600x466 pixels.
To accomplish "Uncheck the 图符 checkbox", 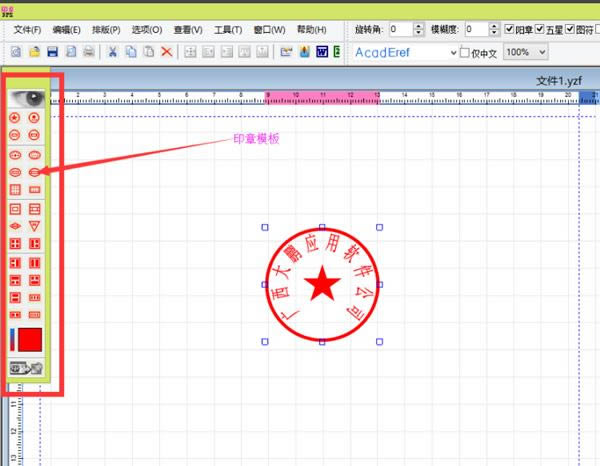I will tap(570, 29).
